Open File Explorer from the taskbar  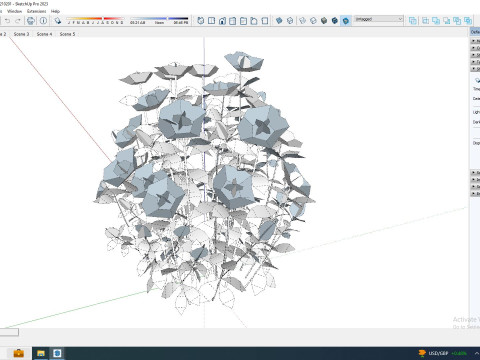[41, 353]
